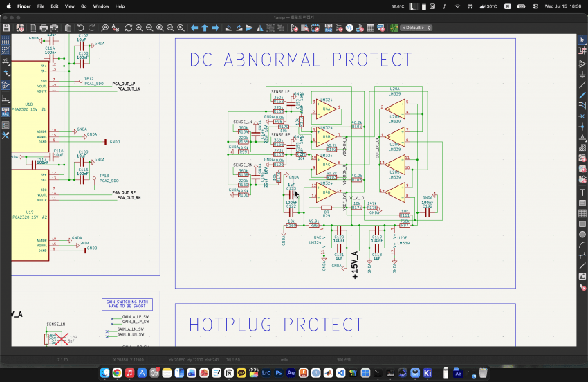
Task: Save the schematic with the floppy icon
Action: click(6, 28)
